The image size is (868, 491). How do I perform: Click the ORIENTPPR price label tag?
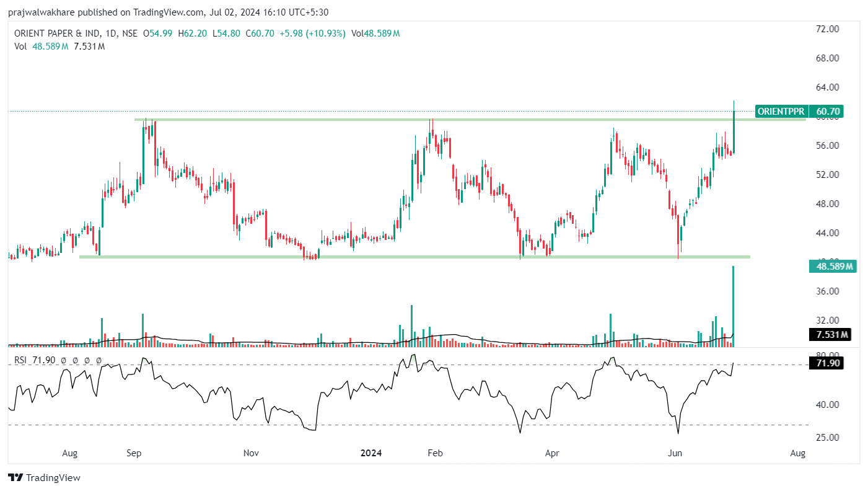pyautogui.click(x=781, y=112)
